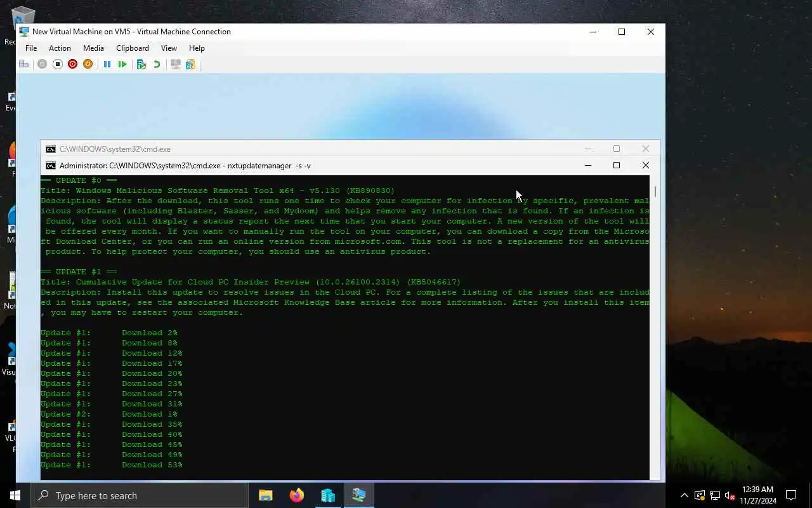Click the Administrator cmd.exe window system icon
Screen dimensions: 812x508
(51, 166)
